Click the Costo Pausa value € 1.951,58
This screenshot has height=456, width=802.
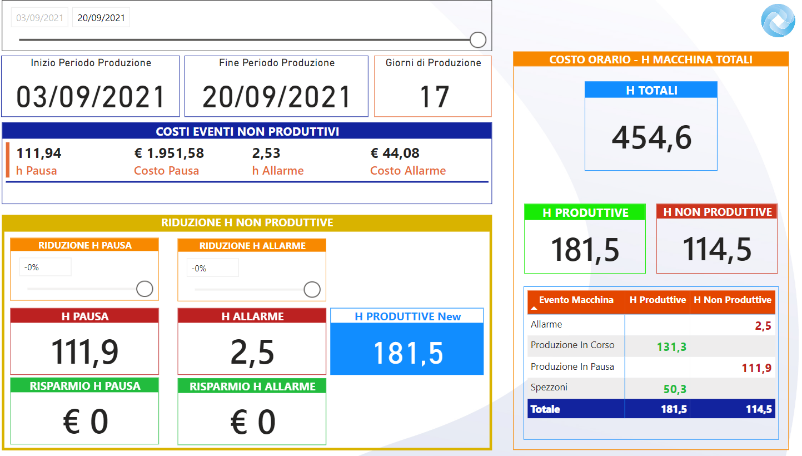pos(169,153)
